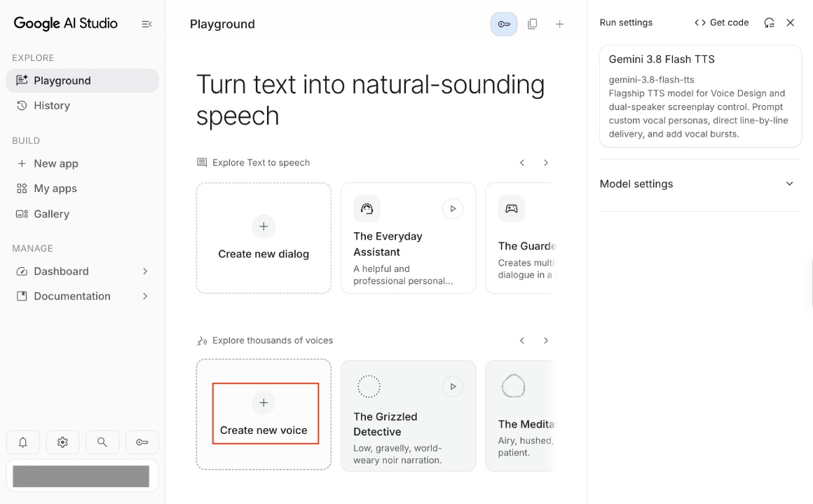Viewport: 813px width, 504px height.
Task: Collapse the sidebar with the menu icon
Action: [146, 24]
